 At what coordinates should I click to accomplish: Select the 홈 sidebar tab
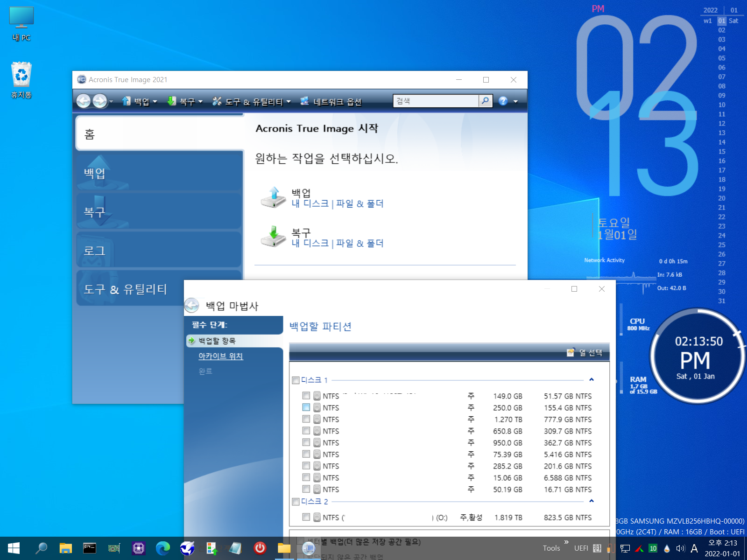coord(159,133)
